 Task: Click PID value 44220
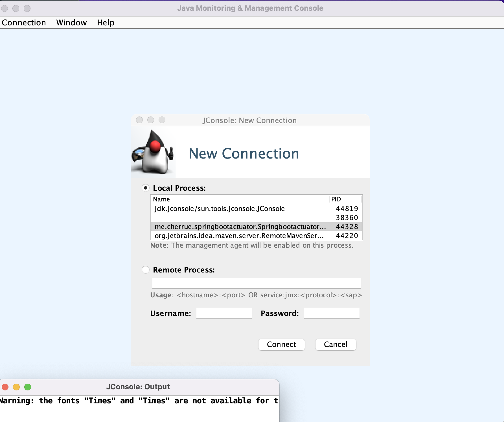pyautogui.click(x=347, y=236)
